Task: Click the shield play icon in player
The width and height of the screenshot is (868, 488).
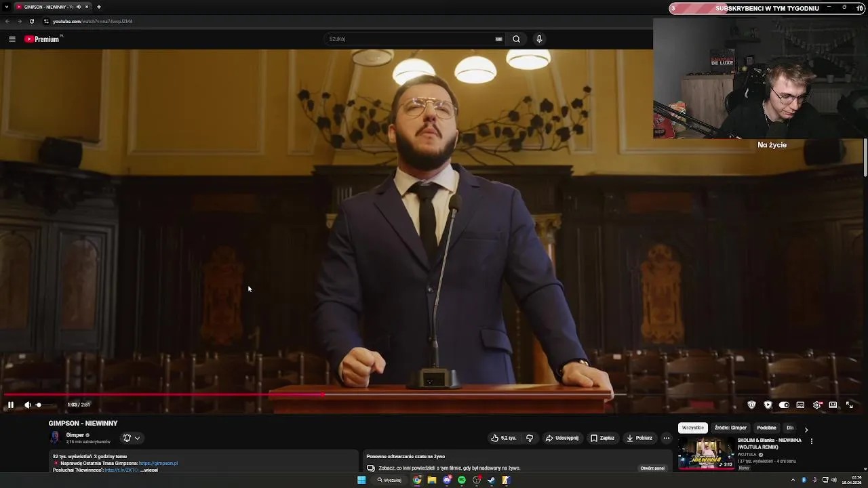Action: pyautogui.click(x=768, y=405)
